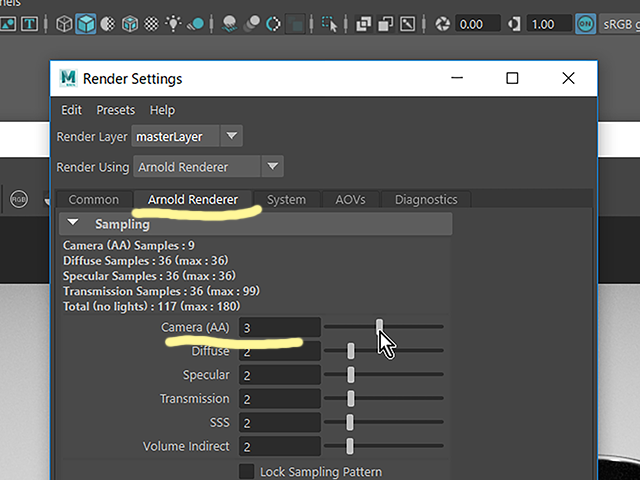Set the exposure value field 0.00

[x=478, y=24]
